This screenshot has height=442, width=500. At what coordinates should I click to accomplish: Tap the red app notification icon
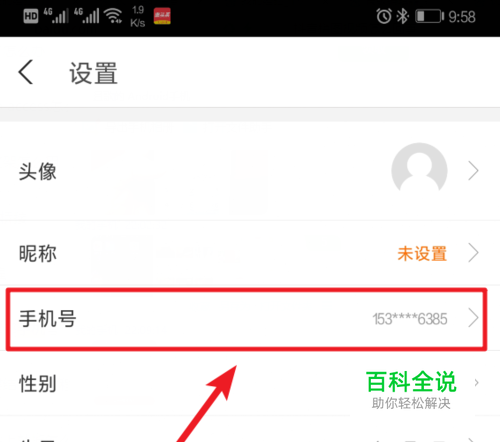point(162,16)
